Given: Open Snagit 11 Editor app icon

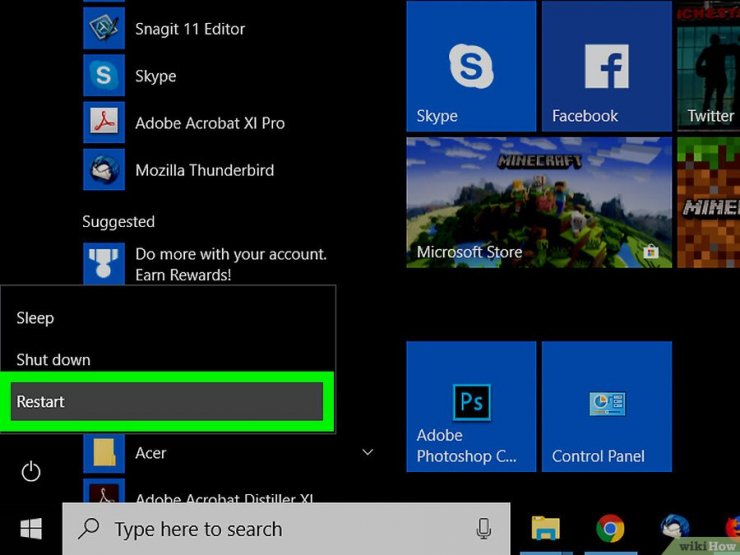Looking at the screenshot, I should coord(104,28).
